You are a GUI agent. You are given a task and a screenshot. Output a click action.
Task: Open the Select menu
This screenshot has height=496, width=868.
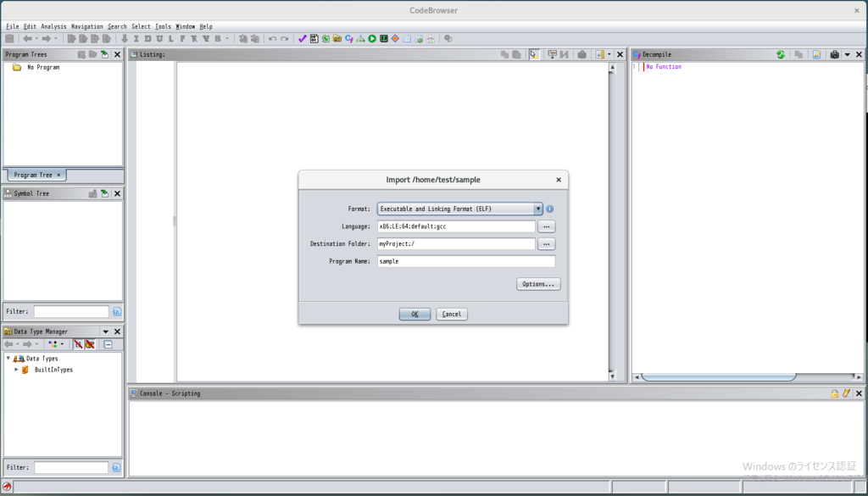tap(141, 26)
